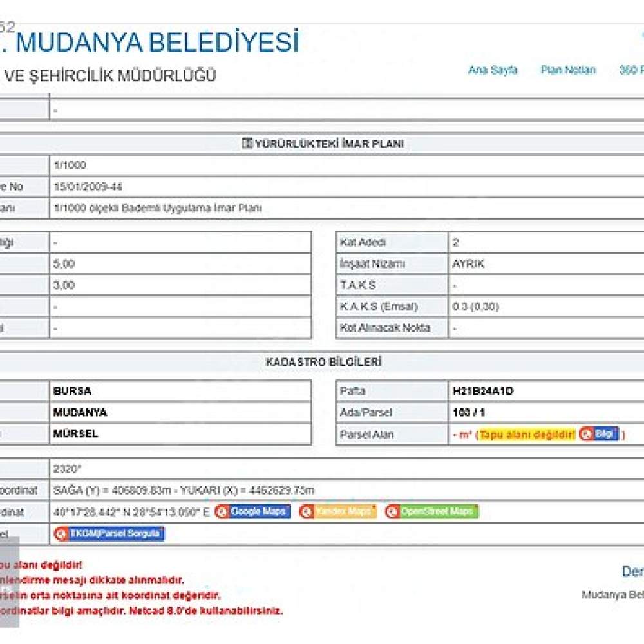Select the 5,00 value cell

pos(180,263)
